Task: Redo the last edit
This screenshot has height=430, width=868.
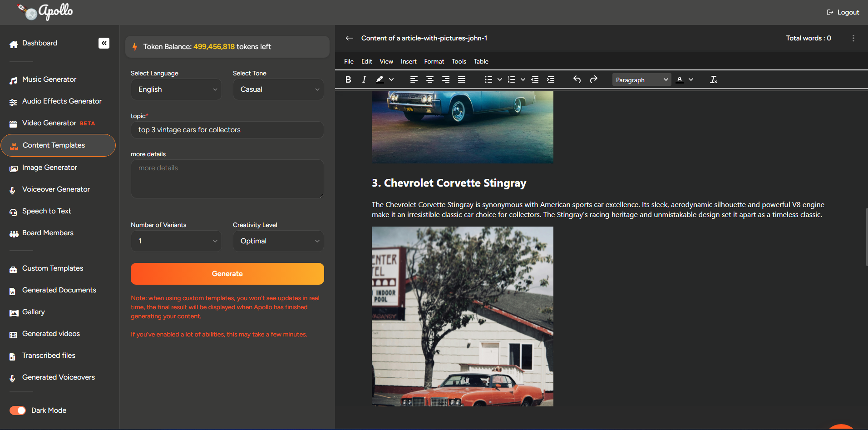Action: (x=593, y=79)
